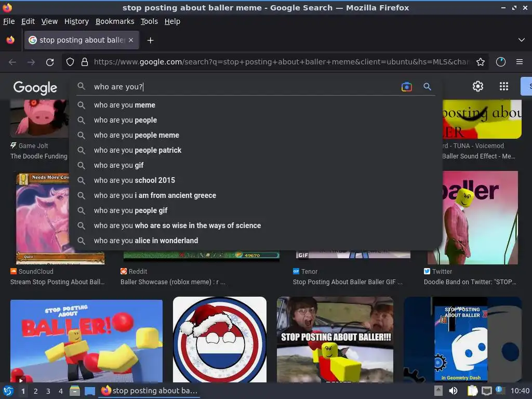Open the clipboard manager tray icon
The height and width of the screenshot is (399, 532).
[472, 391]
